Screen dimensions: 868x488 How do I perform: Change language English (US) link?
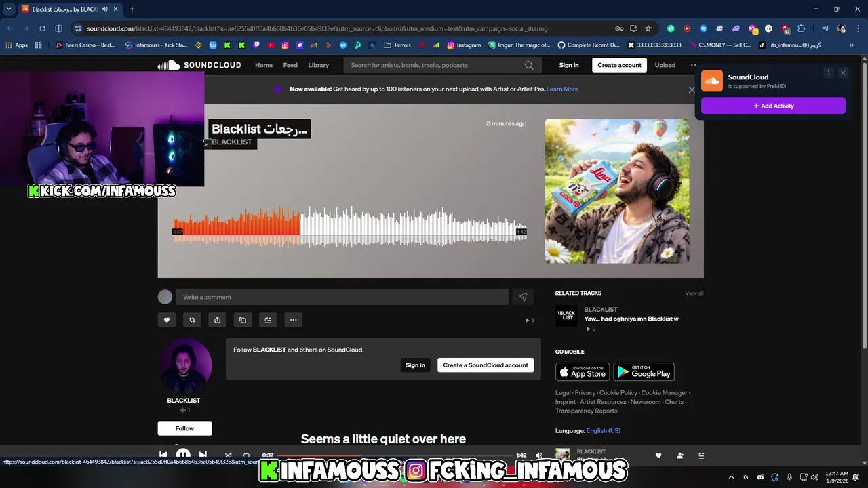(x=604, y=431)
